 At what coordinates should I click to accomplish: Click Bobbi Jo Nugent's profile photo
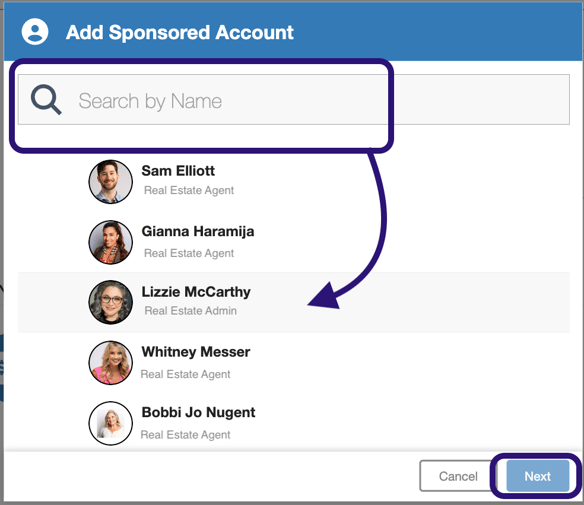coord(111,423)
